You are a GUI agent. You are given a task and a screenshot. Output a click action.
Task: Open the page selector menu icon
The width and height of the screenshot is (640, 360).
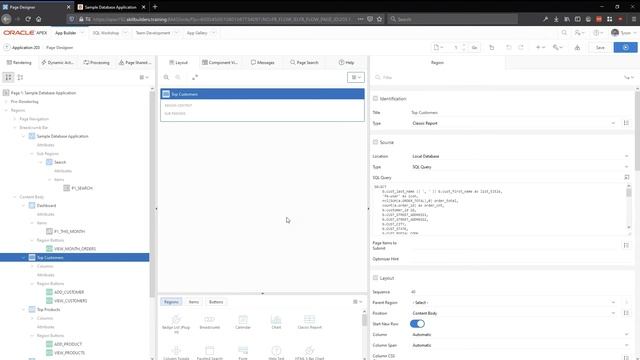coord(438,47)
